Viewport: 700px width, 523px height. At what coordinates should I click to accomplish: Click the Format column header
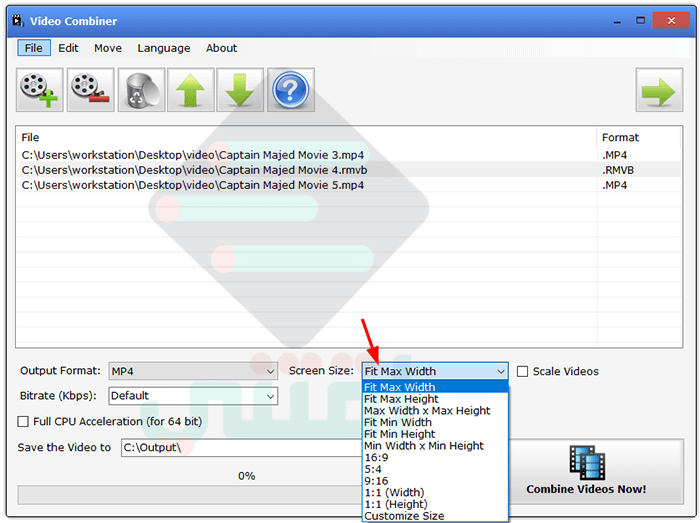(639, 137)
